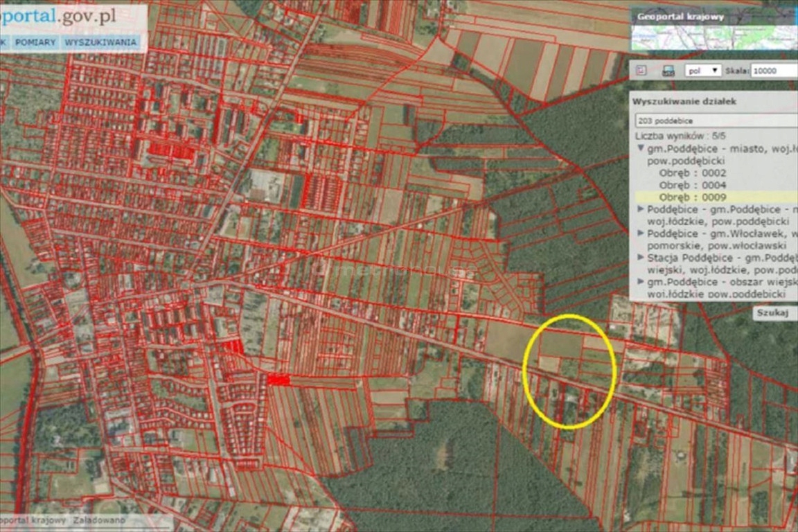798x532 pixels.
Task: Select the 'Obręb : 0004' result
Action: coord(692,186)
